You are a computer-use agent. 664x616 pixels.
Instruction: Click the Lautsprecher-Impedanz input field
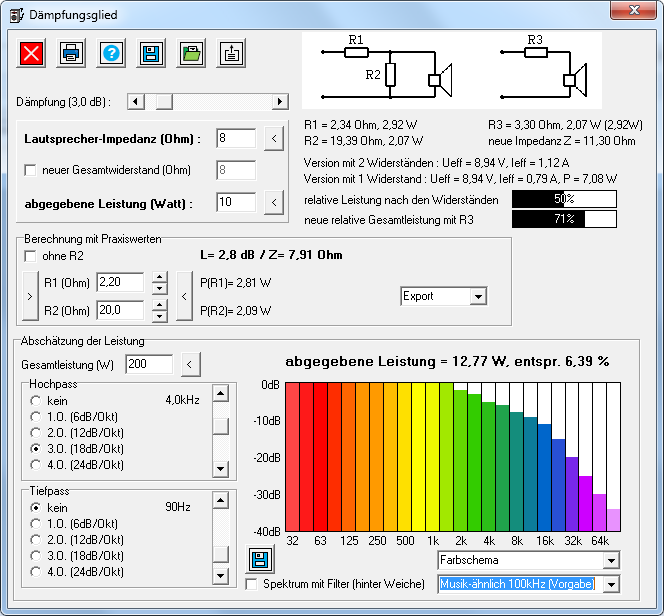click(x=236, y=138)
